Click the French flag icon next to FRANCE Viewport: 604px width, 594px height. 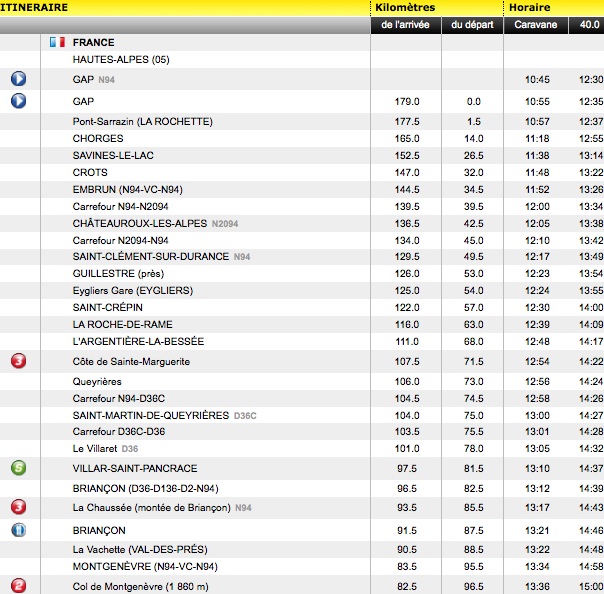pos(57,43)
